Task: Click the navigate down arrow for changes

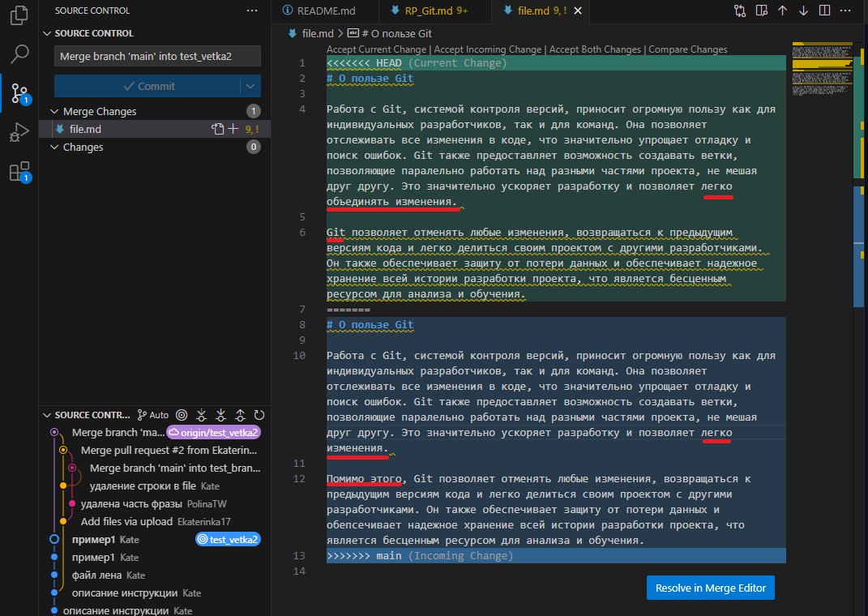Action: click(804, 11)
